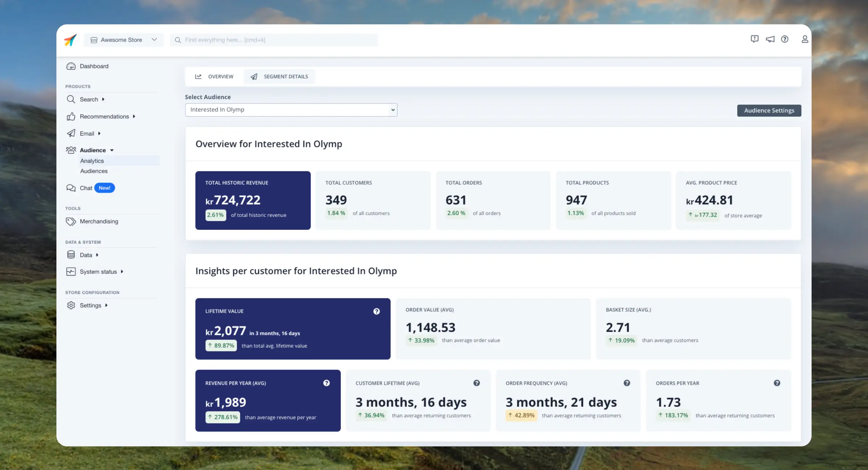Focus the Find everything here search field
Screen dimensions: 868x470
pyautogui.click(x=274, y=40)
